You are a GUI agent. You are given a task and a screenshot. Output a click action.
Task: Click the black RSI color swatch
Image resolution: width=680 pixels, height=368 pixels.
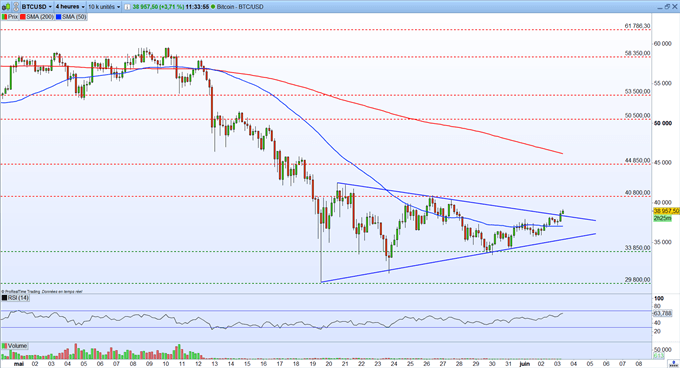coord(4,298)
